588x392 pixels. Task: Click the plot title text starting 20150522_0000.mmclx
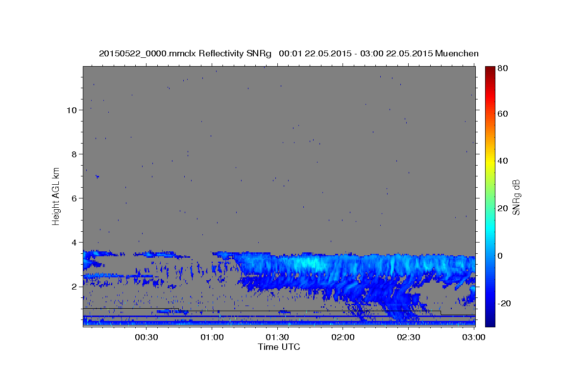pos(289,53)
